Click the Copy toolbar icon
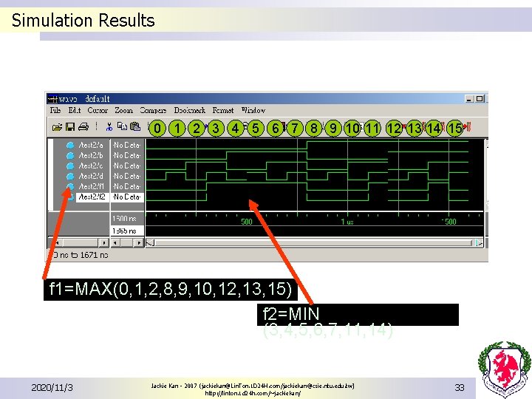532x399 pixels. click(x=122, y=126)
